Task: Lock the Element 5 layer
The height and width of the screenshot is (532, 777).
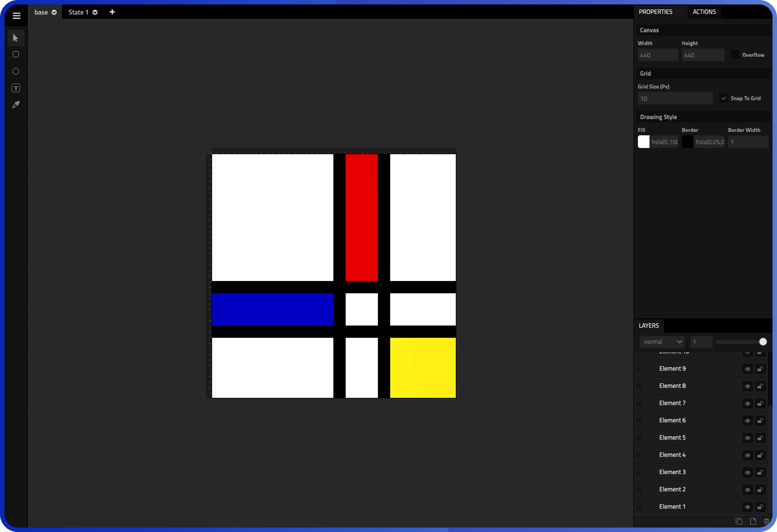Action: pyautogui.click(x=760, y=438)
